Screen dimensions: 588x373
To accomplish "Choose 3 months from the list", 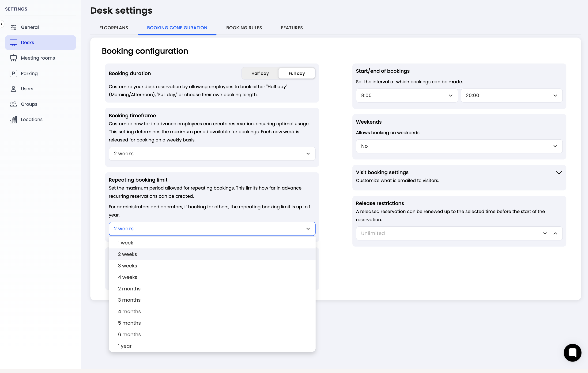I will click(129, 300).
